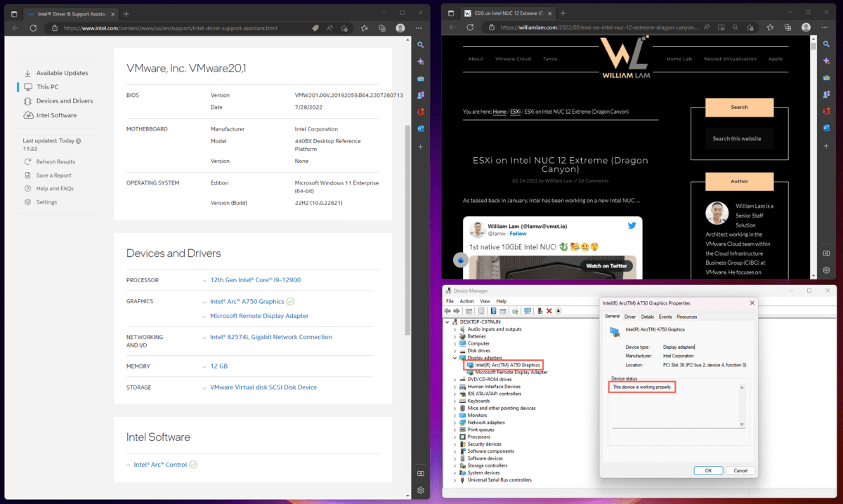Select Microsoft Remote Display Adapter in device tree
Screen dimensions: 843x504
(511, 372)
